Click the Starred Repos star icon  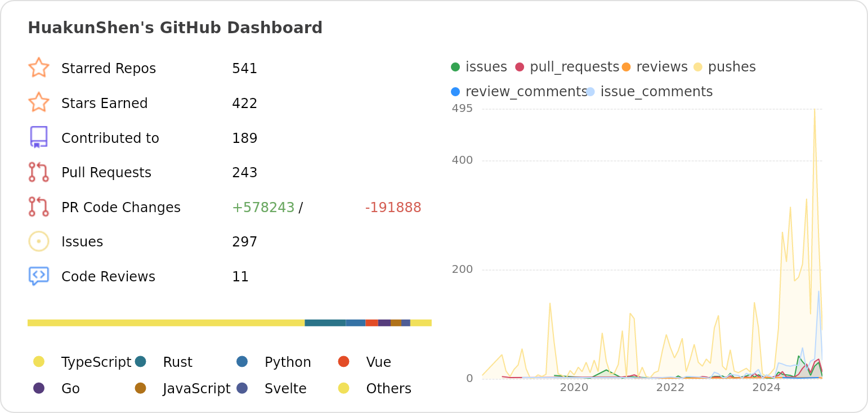click(x=38, y=68)
